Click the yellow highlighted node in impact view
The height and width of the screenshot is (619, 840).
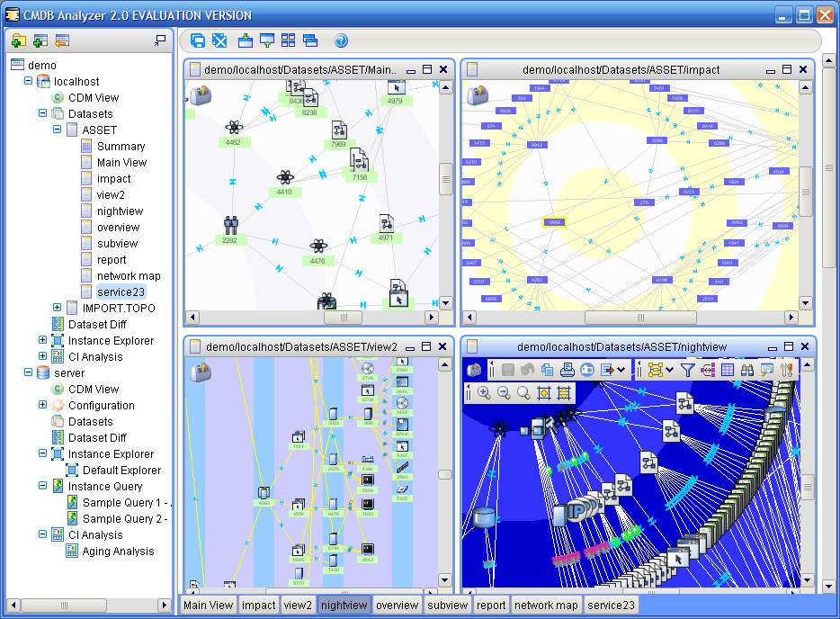[554, 222]
